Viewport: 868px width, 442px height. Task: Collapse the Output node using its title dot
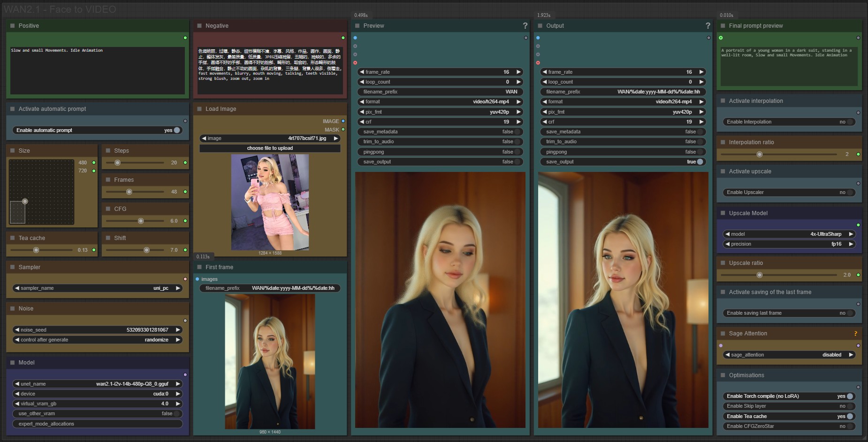(540, 26)
